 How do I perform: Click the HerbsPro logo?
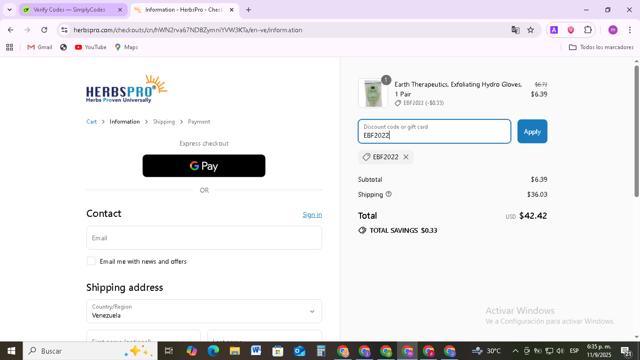point(127,89)
